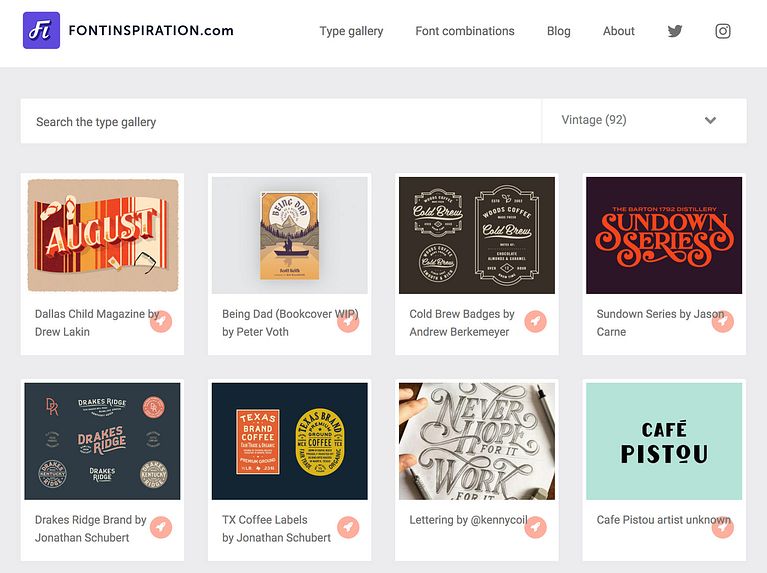Viewport: 767px width, 573px height.
Task: Focus the Search the type gallery field
Action: coord(281,121)
